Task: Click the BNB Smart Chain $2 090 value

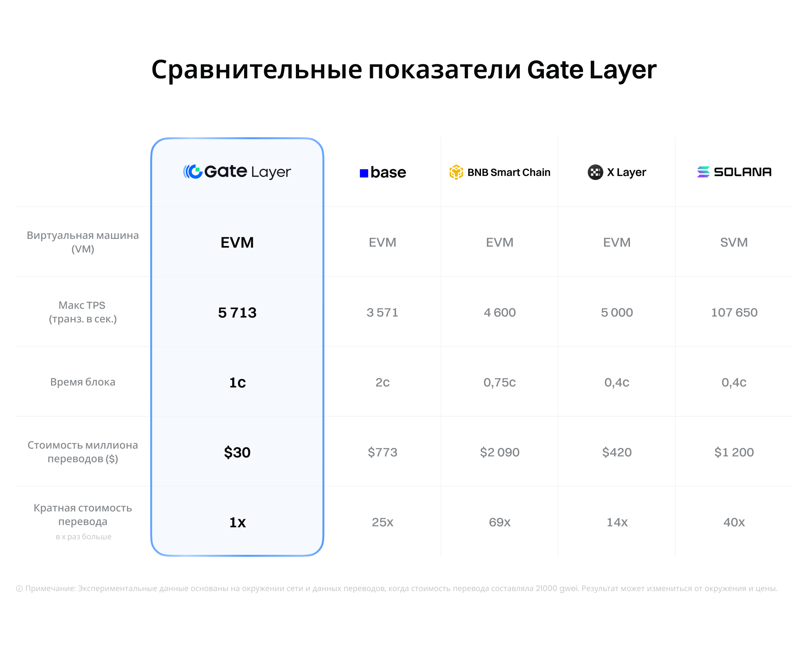Action: point(499,452)
